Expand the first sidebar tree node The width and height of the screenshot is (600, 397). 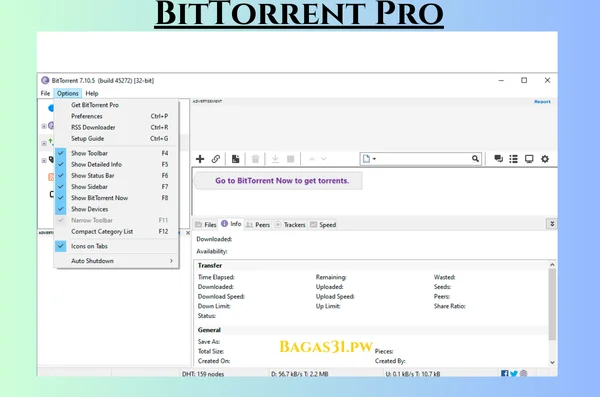pos(44,126)
